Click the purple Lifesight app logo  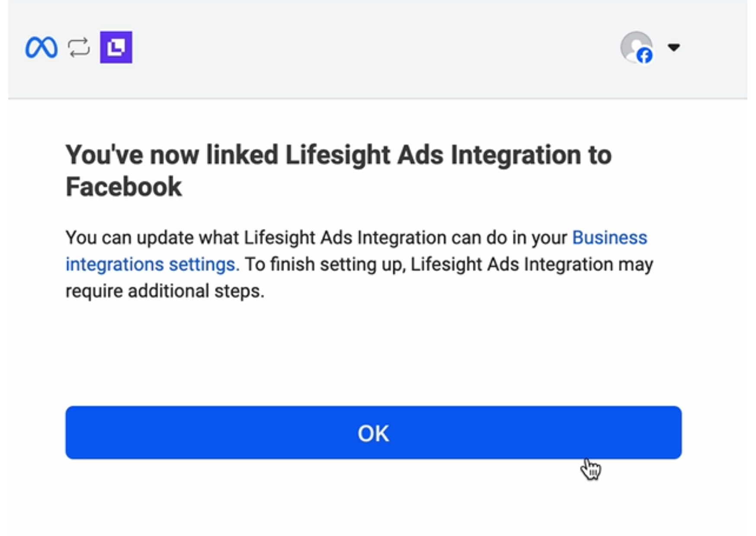(x=116, y=47)
